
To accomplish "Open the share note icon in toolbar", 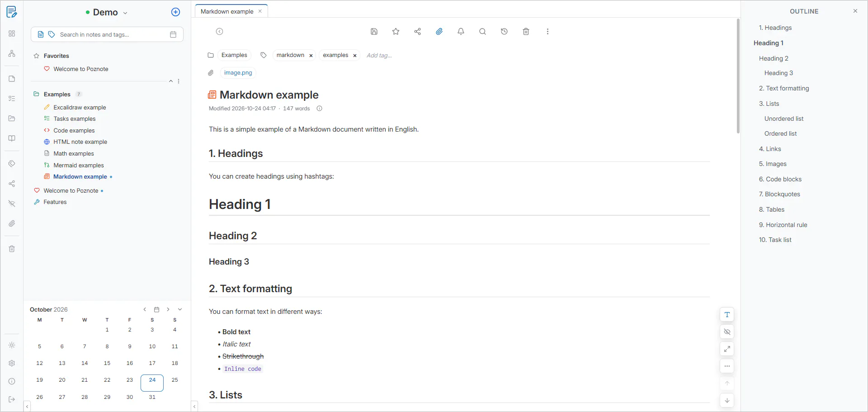I will [417, 32].
